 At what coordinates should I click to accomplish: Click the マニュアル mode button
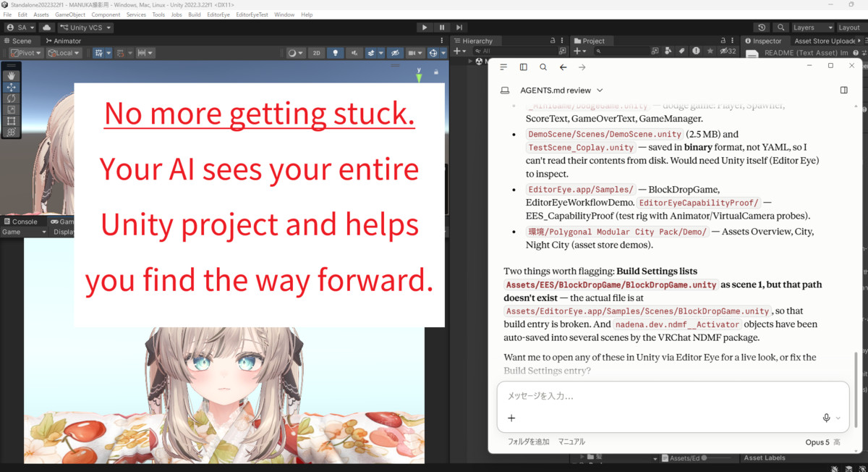click(571, 442)
